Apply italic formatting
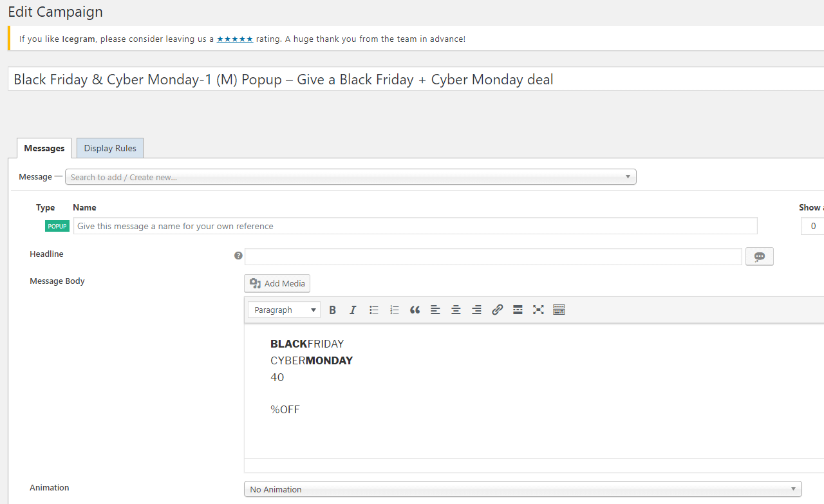824x504 pixels. tap(353, 310)
